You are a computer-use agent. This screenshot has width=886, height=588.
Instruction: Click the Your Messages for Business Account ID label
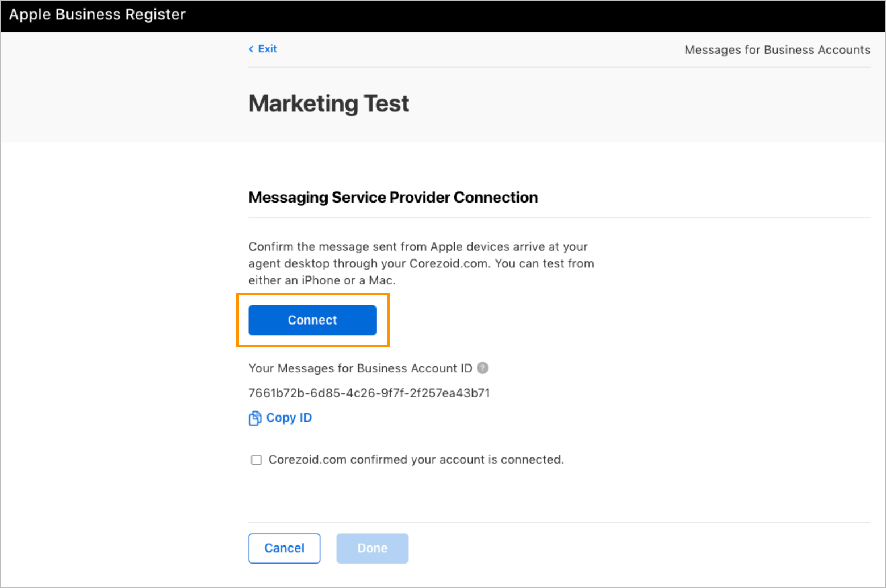pos(361,368)
